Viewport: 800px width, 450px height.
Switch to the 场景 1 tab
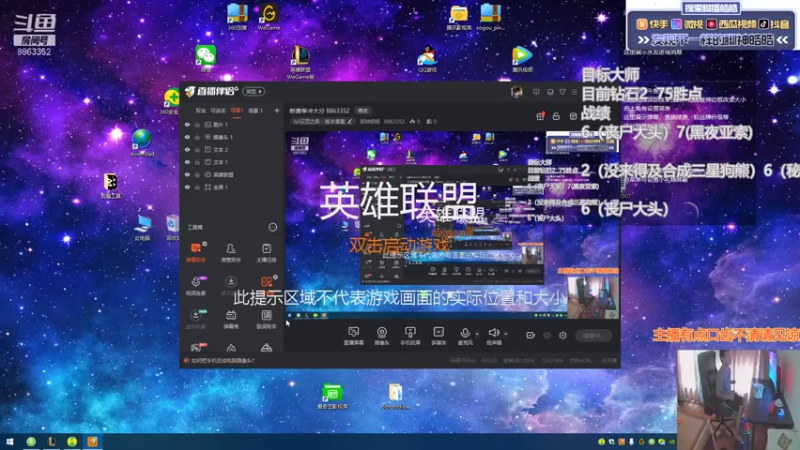(x=255, y=110)
